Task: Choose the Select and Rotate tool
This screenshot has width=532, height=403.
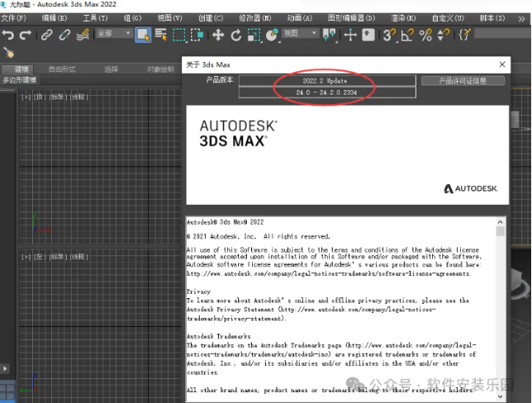Action: 236,35
